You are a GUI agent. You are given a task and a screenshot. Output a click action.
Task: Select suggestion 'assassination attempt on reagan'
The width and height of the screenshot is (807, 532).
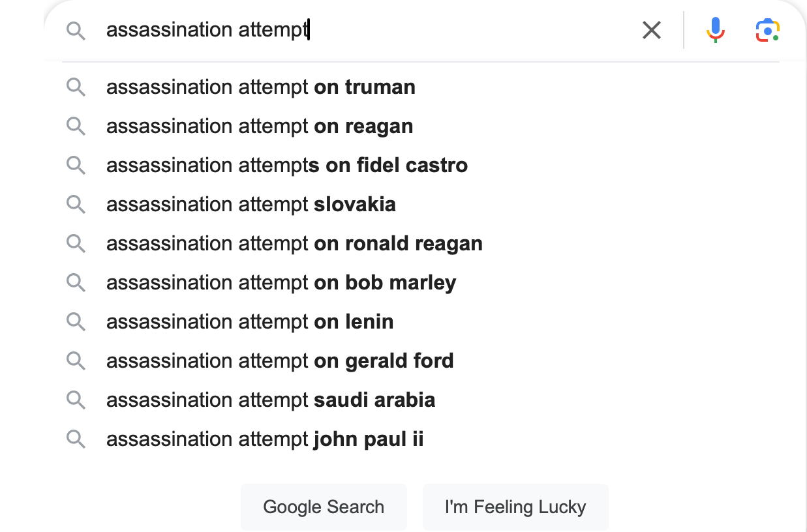click(259, 126)
